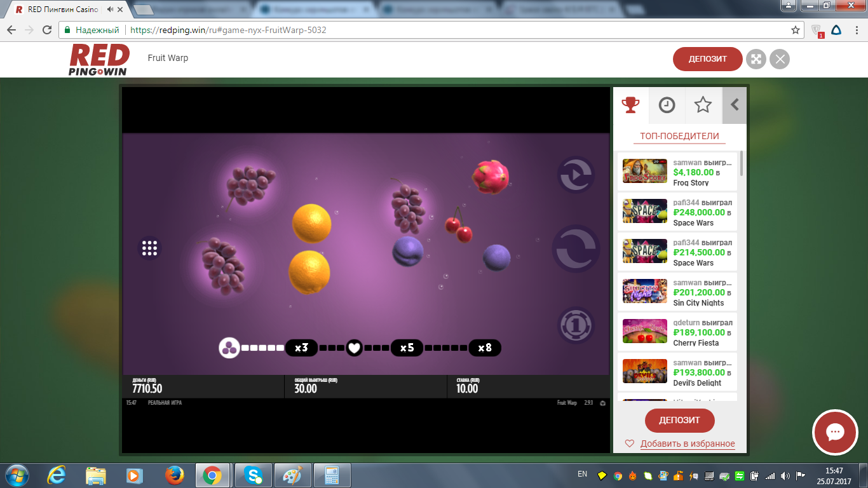The image size is (868, 488).
Task: Click the Devil's Delight game name
Action: [697, 383]
